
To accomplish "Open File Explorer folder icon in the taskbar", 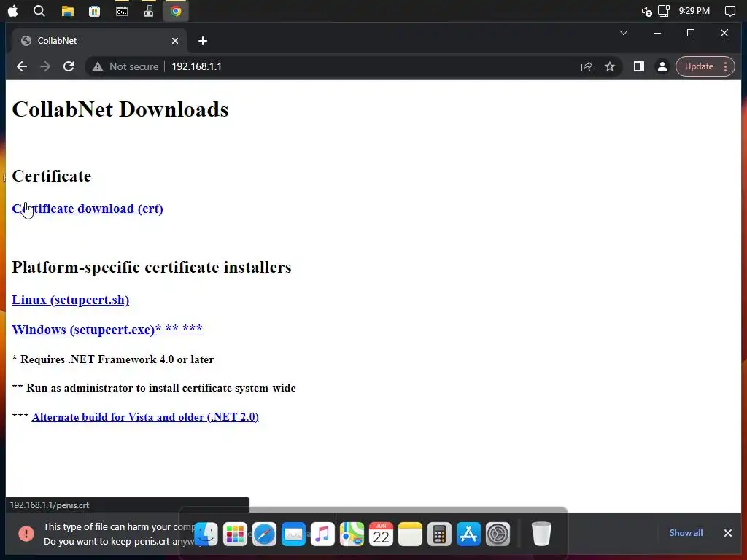I will [x=68, y=11].
